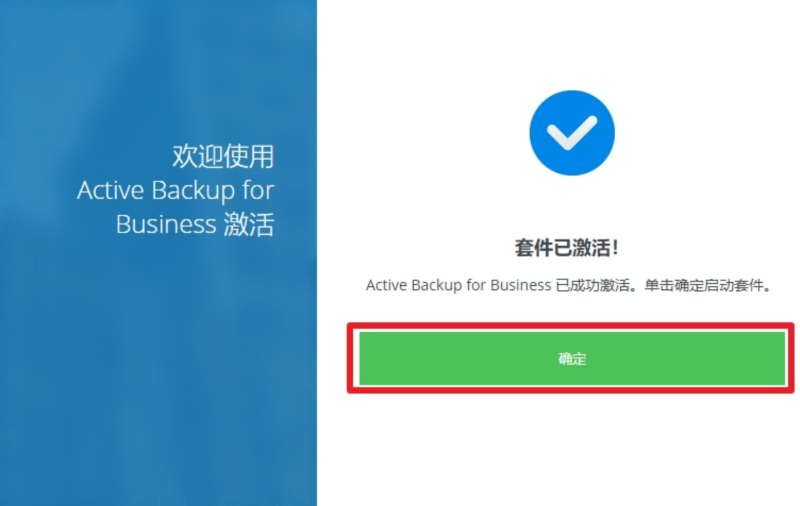Click the word "for" on blue panel
The image size is (800, 506).
click(258, 190)
